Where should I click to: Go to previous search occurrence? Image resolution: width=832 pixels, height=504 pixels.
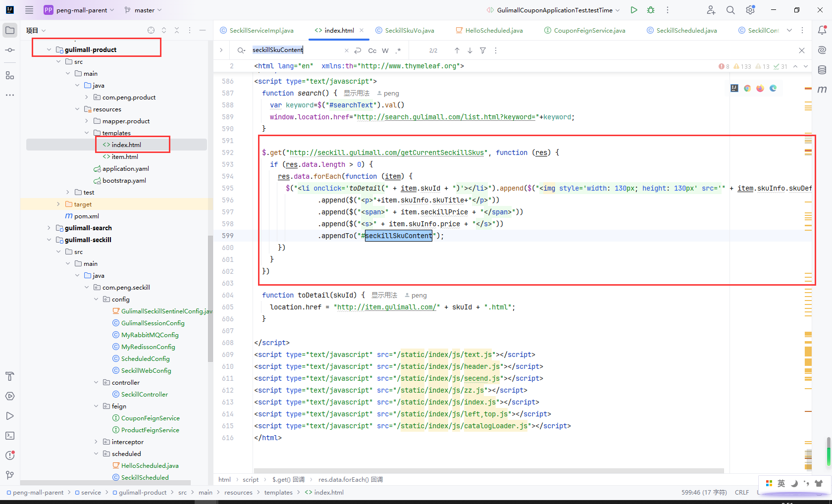point(457,50)
